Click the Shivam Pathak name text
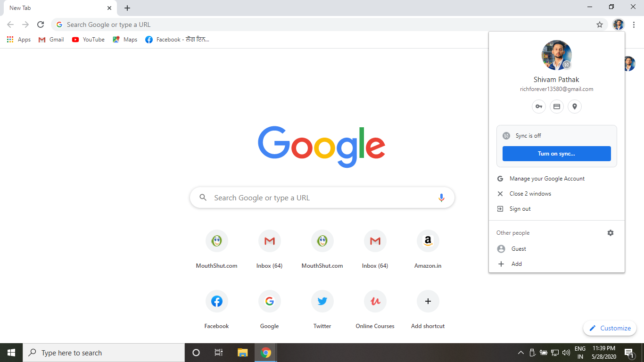The width and height of the screenshot is (644, 362). click(556, 80)
